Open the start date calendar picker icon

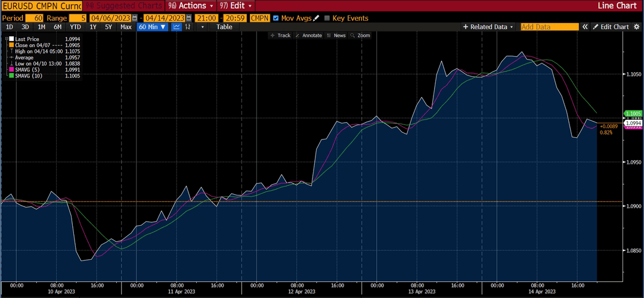pos(135,18)
